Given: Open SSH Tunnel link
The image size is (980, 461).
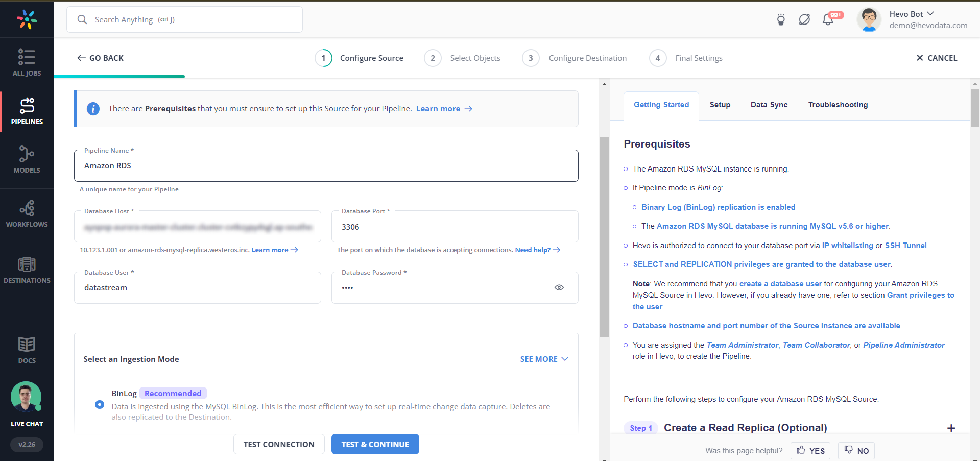Looking at the screenshot, I should [905, 246].
